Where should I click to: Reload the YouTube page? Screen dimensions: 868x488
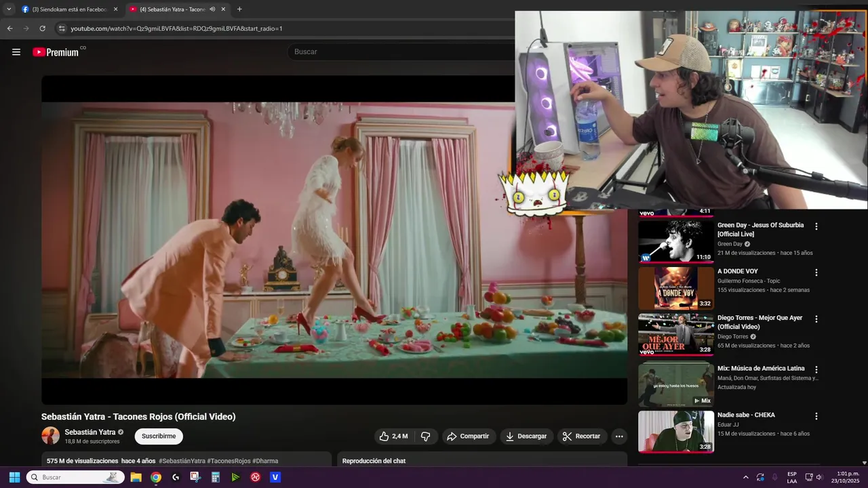tap(42, 28)
